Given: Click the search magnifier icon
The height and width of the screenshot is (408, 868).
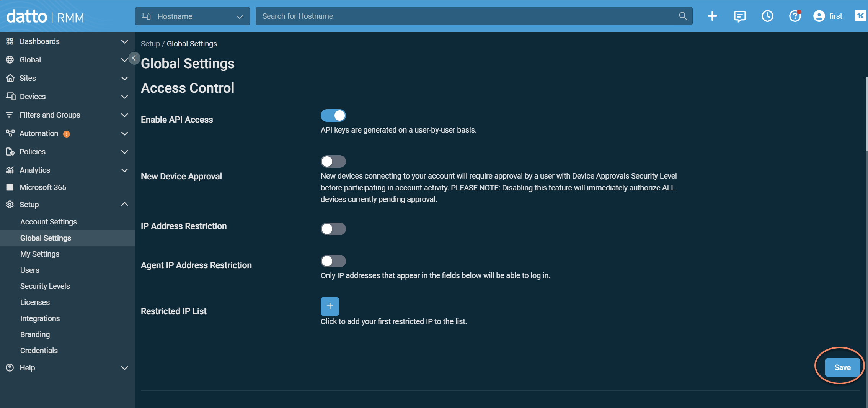Looking at the screenshot, I should coord(683,16).
